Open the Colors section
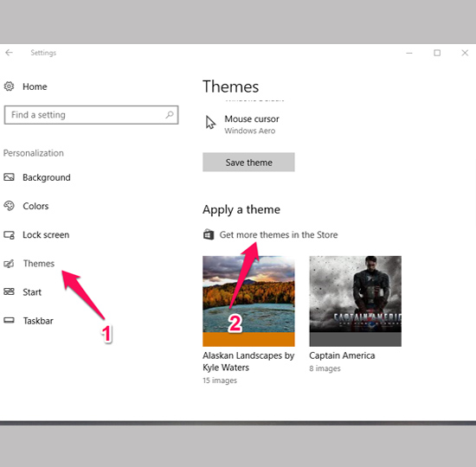Viewport: 476px width, 467px height. [35, 206]
